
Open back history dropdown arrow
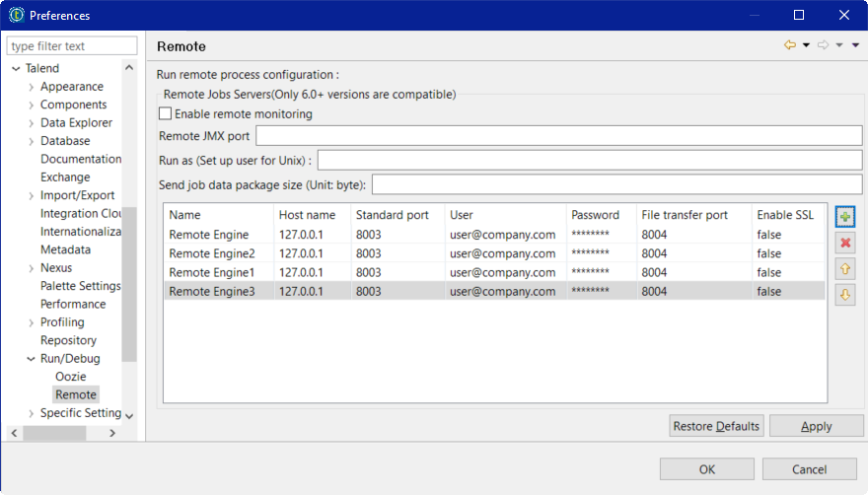point(806,45)
